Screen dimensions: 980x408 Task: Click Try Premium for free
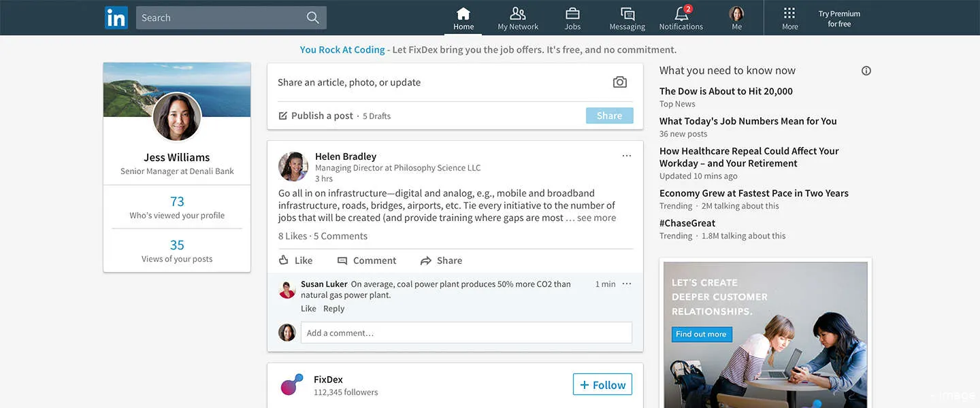coord(838,18)
